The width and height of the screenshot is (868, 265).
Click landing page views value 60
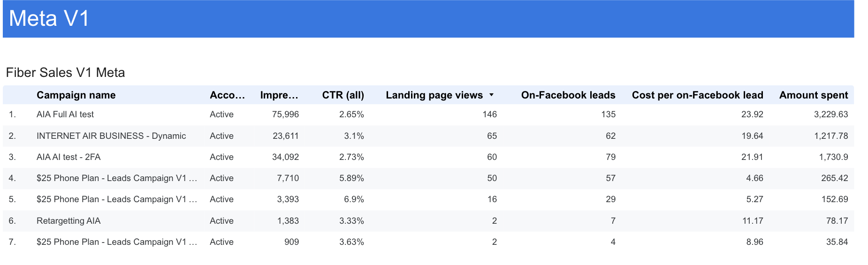point(492,157)
